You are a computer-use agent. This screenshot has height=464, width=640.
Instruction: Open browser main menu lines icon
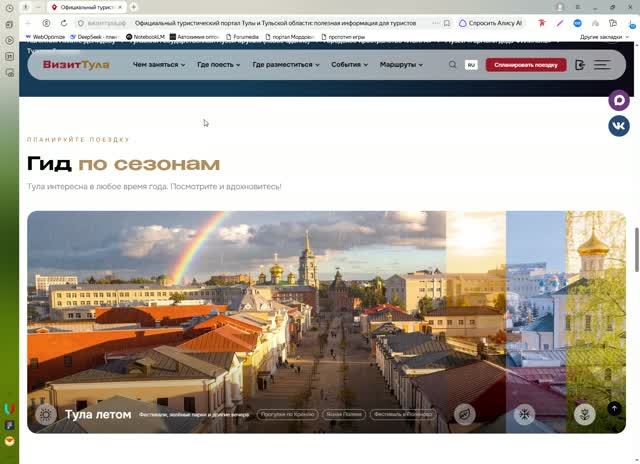point(578,7)
